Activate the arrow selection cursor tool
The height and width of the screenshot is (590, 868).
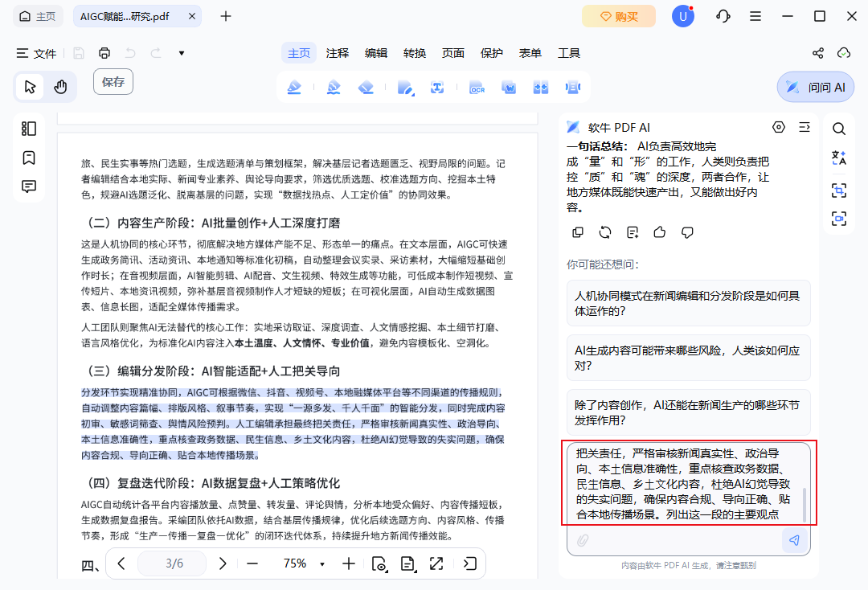(30, 87)
